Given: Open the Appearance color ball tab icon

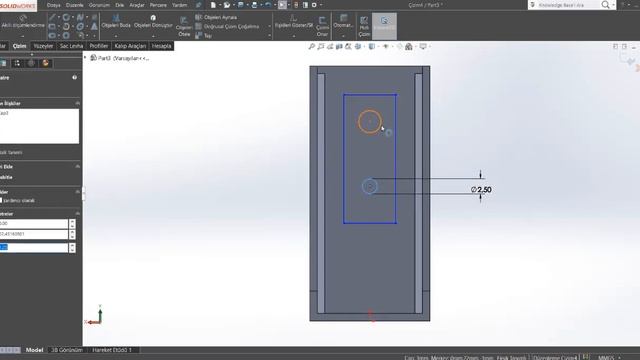Looking at the screenshot, I should pyautogui.click(x=45, y=63).
